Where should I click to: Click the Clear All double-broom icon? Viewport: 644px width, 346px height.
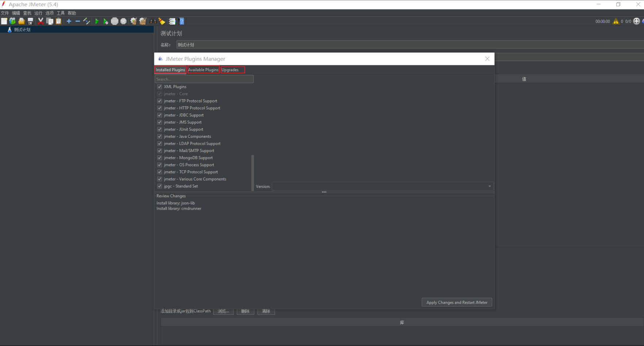pyautogui.click(x=143, y=21)
